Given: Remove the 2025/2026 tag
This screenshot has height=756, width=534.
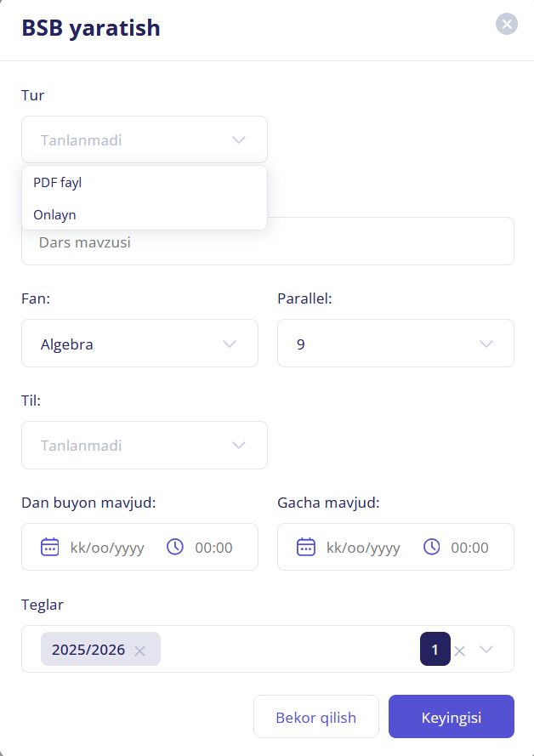Looking at the screenshot, I should 140,651.
